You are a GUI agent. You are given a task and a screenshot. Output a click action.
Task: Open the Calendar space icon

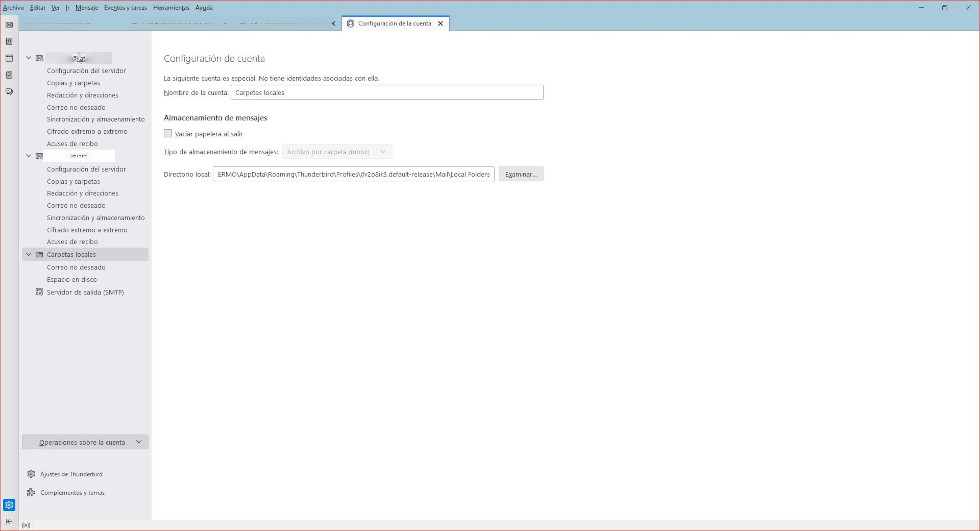click(x=9, y=58)
